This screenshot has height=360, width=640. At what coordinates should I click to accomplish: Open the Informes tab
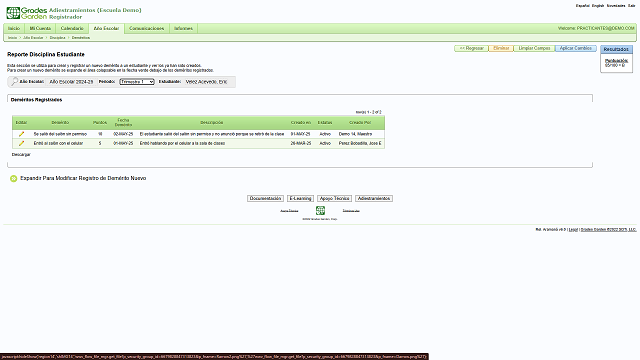pos(183,29)
